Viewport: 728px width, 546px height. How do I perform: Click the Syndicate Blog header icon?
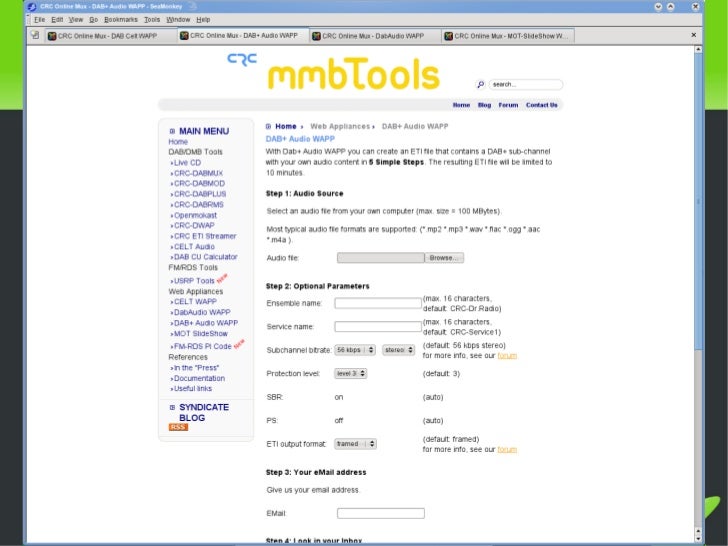pos(172,407)
